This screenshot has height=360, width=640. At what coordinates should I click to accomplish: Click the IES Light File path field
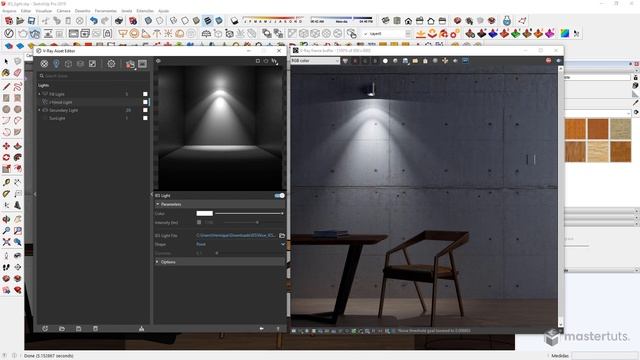pyautogui.click(x=236, y=236)
